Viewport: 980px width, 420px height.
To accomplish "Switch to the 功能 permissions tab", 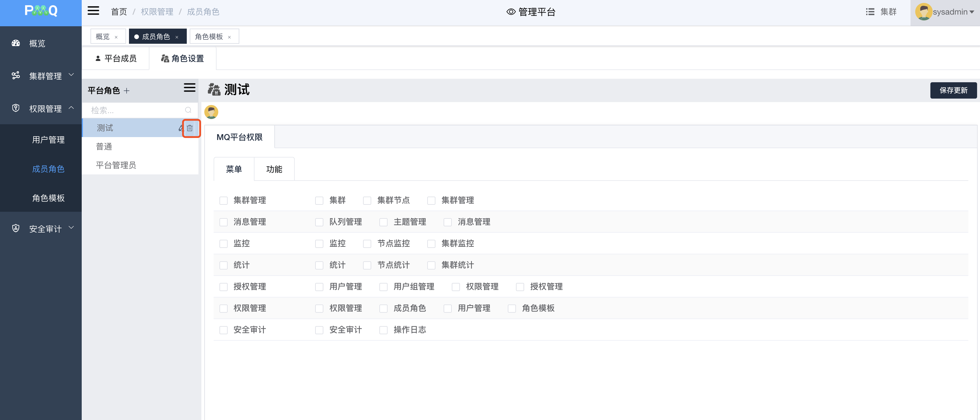I will tap(274, 169).
